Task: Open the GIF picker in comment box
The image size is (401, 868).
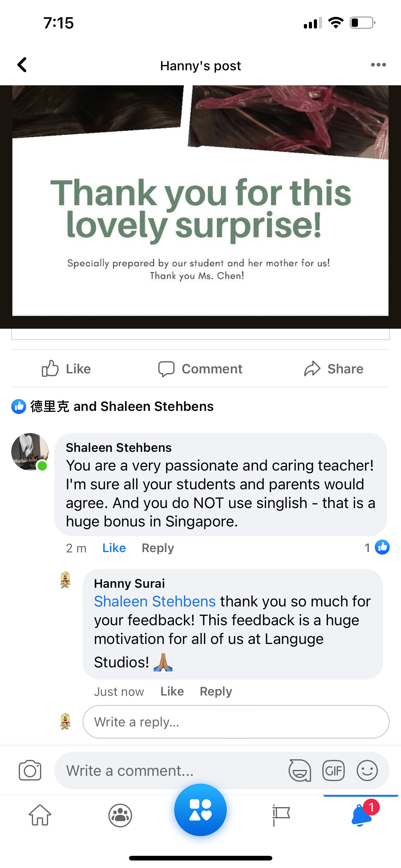Action: click(x=333, y=770)
